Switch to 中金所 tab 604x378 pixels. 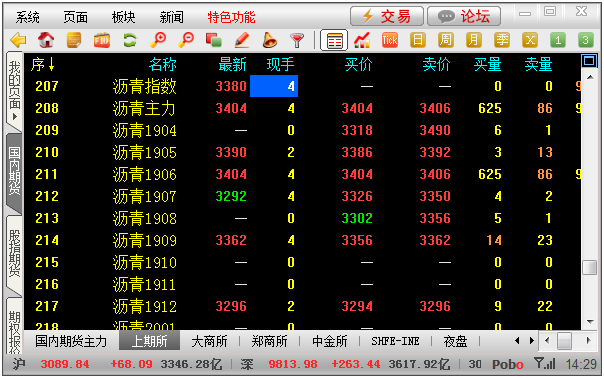[x=330, y=341]
